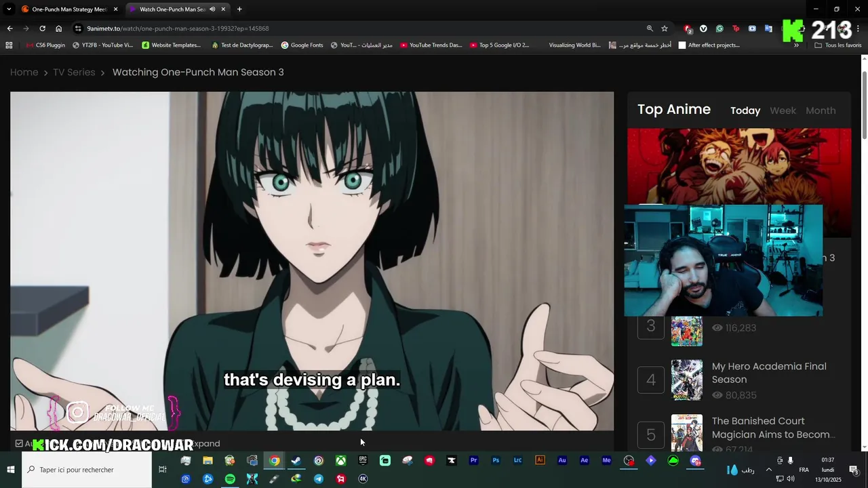
Task: Open the top-ranked anime banner image
Action: tap(739, 166)
